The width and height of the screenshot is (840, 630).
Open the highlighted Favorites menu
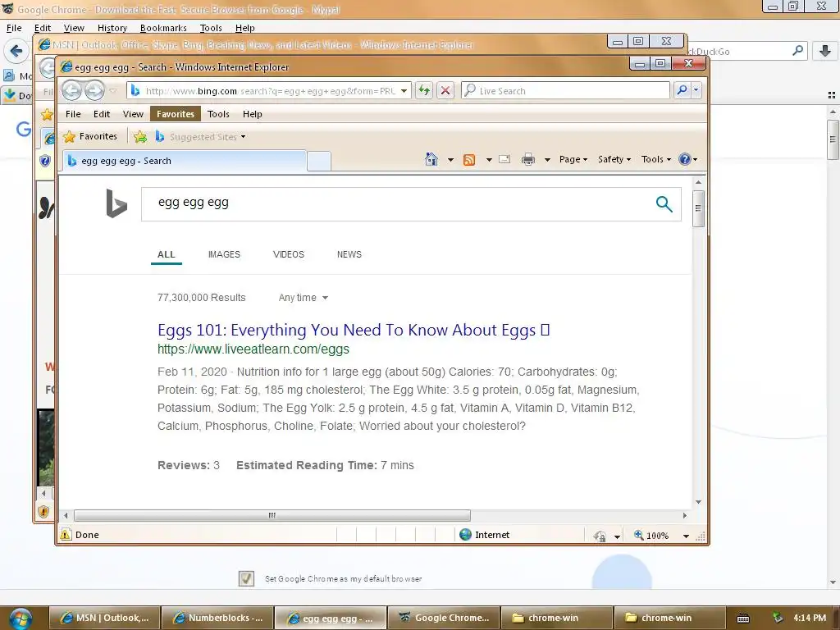point(176,114)
